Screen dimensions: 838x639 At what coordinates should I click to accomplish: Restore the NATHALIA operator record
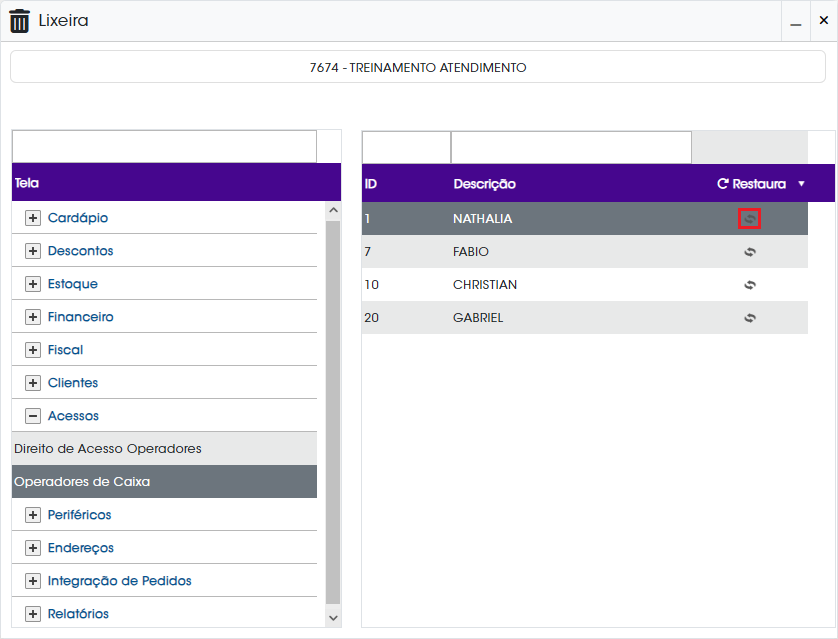[749, 219]
